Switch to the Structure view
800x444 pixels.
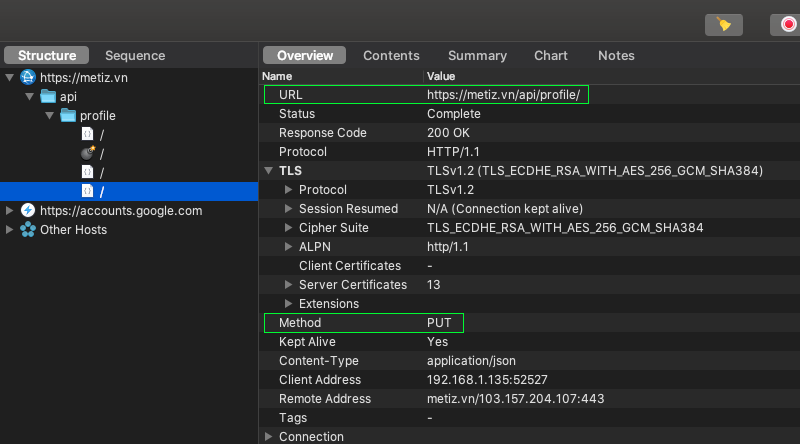(x=46, y=55)
